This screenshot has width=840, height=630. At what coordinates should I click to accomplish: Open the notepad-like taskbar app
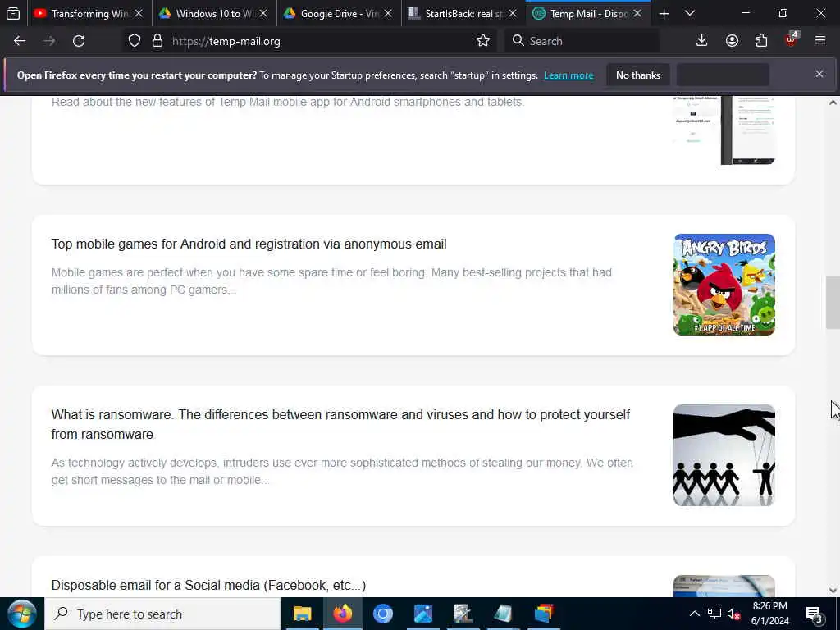click(503, 614)
